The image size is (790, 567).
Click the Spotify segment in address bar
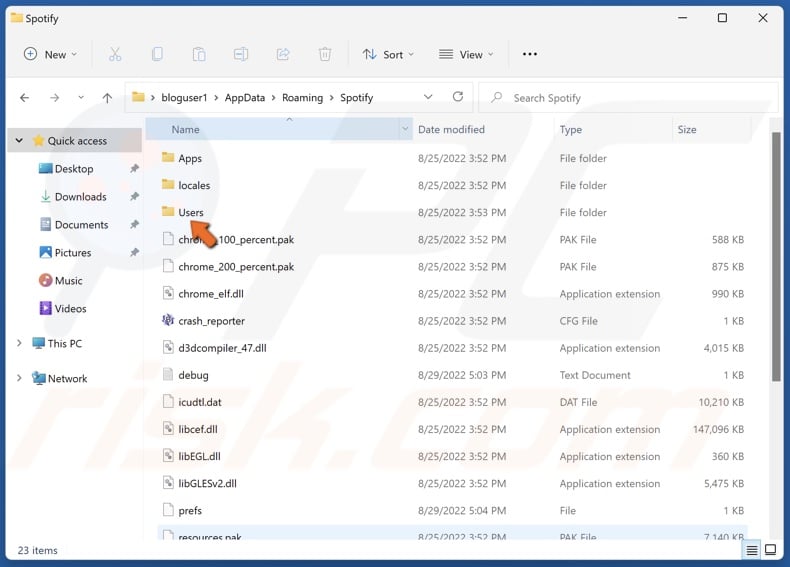click(356, 97)
